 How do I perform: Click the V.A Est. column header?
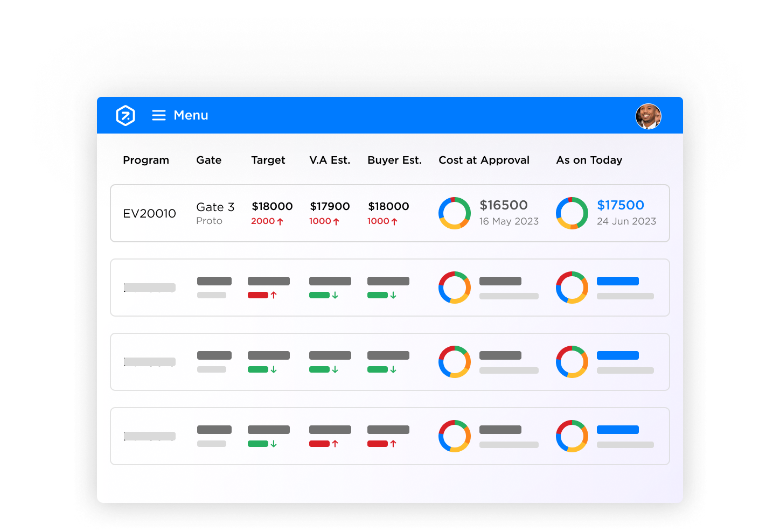click(330, 160)
